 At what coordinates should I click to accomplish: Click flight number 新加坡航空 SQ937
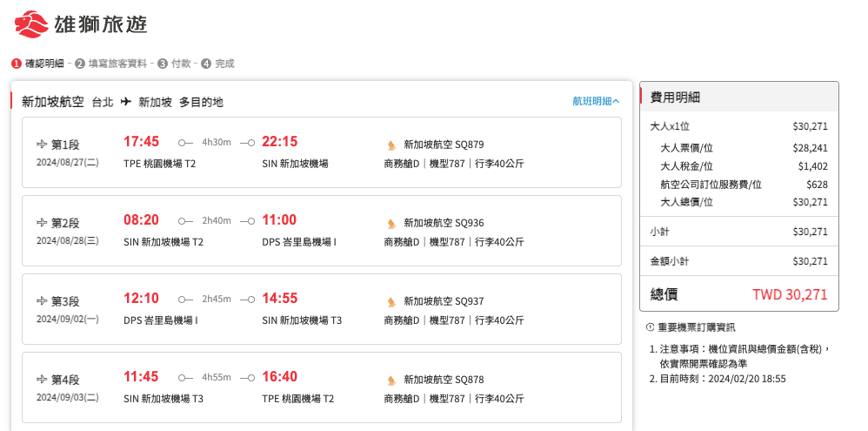tap(444, 302)
